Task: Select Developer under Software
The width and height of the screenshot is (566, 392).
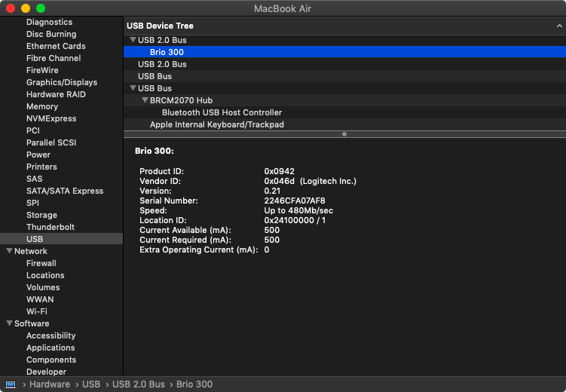Action: coord(46,372)
